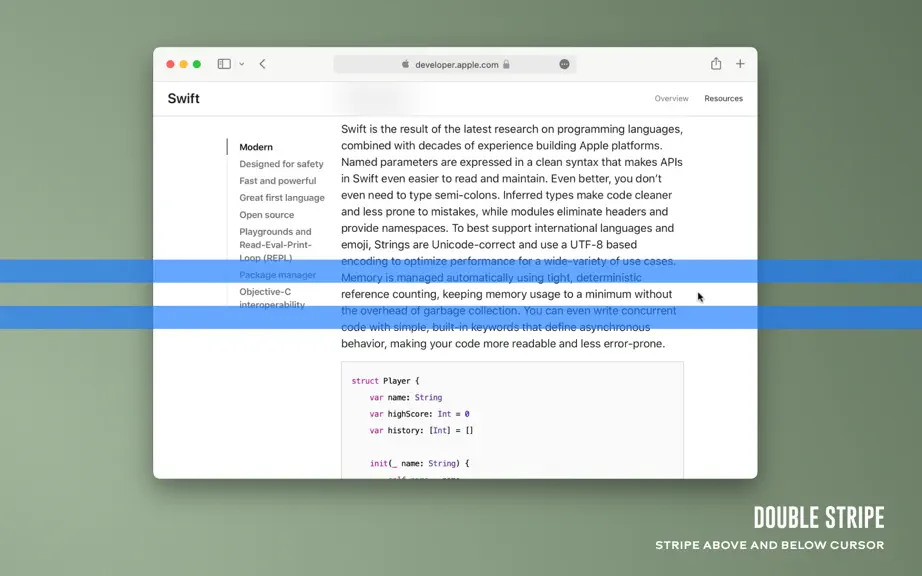Jump to Designed for safety section
This screenshot has width=922, height=576.
point(281,164)
